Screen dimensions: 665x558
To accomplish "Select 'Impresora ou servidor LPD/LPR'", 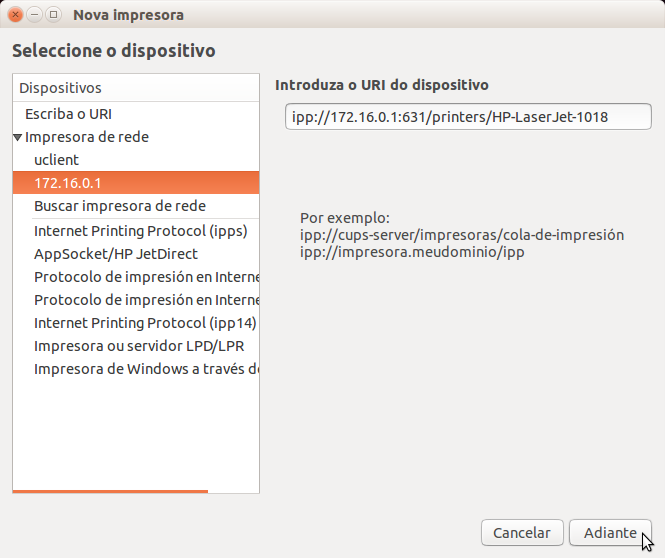I will pos(136,346).
